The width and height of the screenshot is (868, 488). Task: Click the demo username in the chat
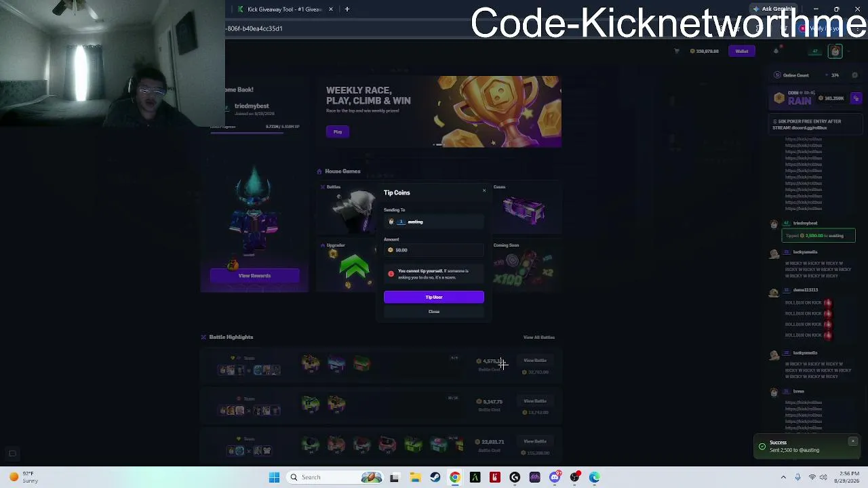[x=806, y=290]
